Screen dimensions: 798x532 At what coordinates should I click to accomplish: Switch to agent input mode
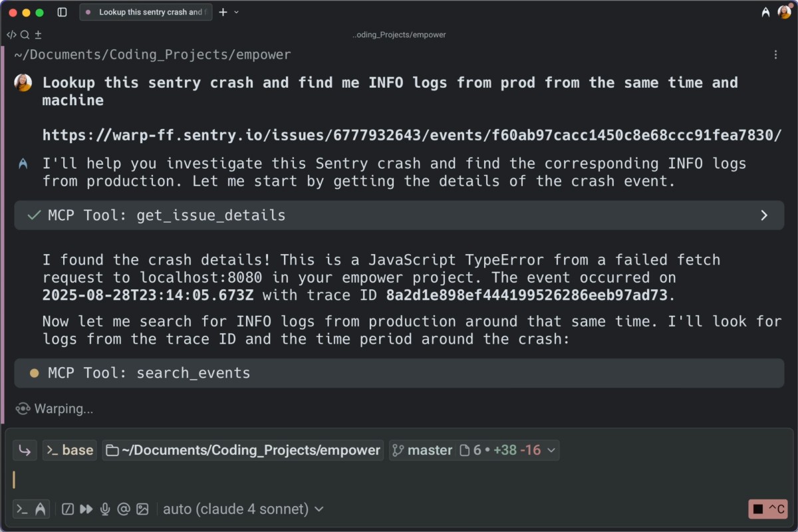[x=40, y=509]
